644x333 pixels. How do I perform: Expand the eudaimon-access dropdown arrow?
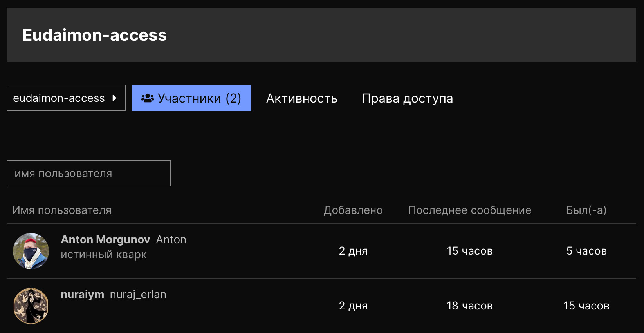pos(114,98)
